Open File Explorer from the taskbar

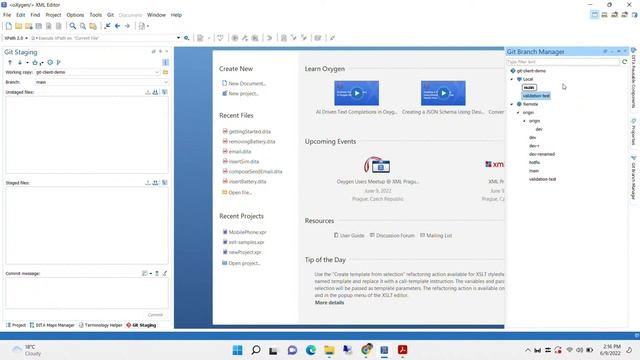pyautogui.click(x=329, y=350)
